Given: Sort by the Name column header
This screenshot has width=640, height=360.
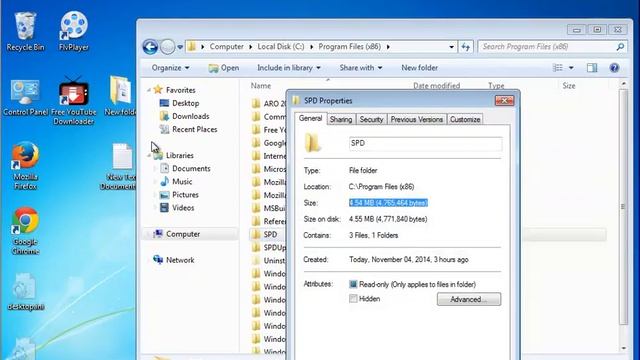Looking at the screenshot, I should [x=261, y=86].
